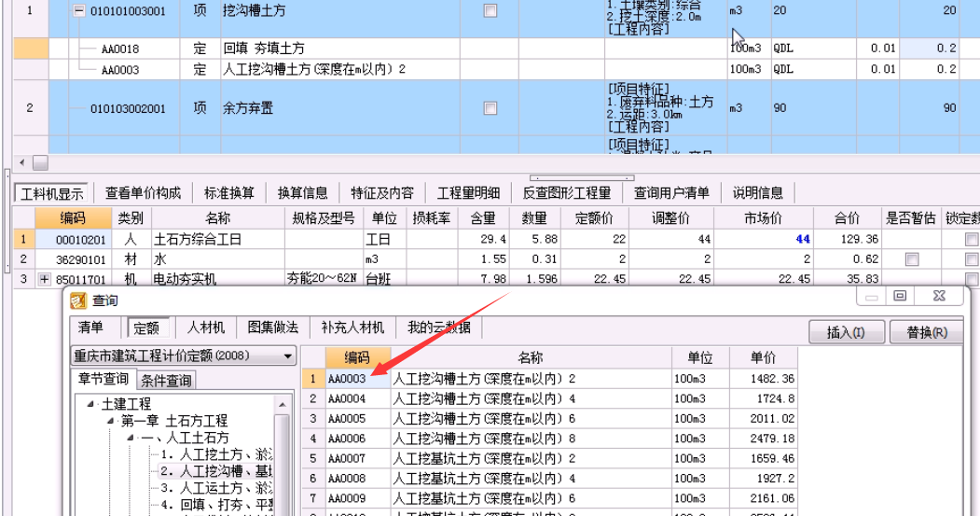Open the 我的云数据 tab
This screenshot has height=516, width=980.
[x=439, y=328]
